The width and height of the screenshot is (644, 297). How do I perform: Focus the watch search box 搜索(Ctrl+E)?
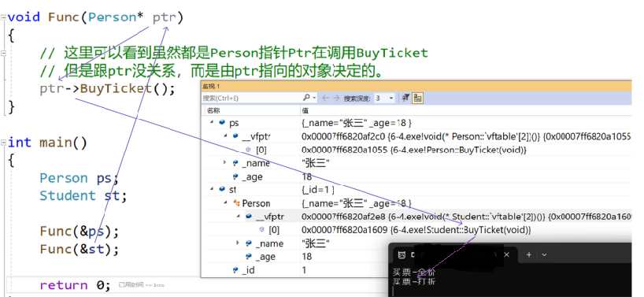tap(251, 98)
